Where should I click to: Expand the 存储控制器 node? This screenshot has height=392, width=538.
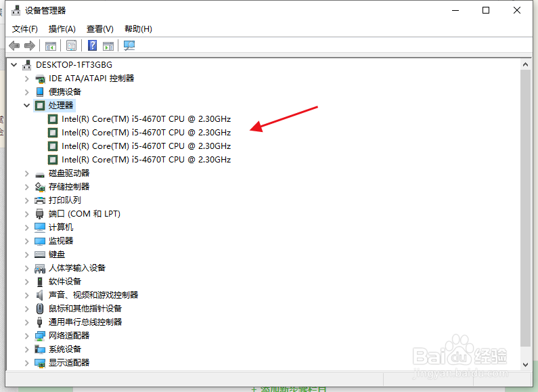pyautogui.click(x=26, y=187)
